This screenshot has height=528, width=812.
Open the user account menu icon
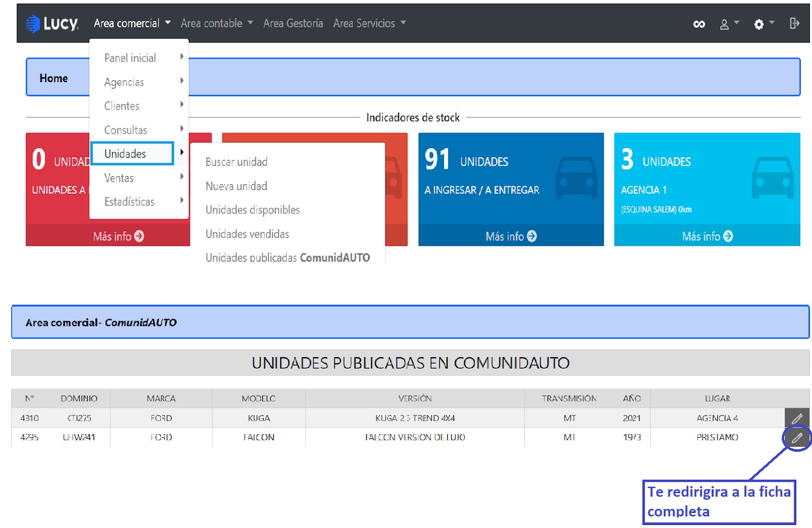point(729,24)
